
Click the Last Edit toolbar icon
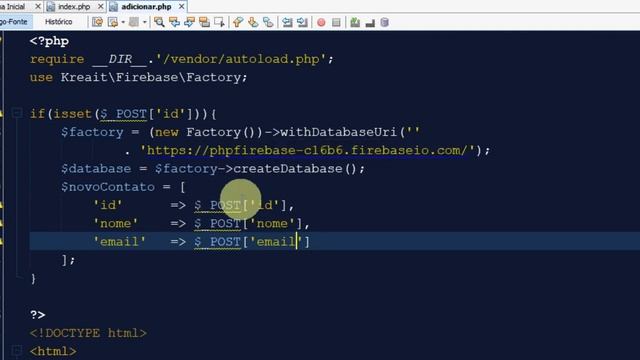[97, 22]
